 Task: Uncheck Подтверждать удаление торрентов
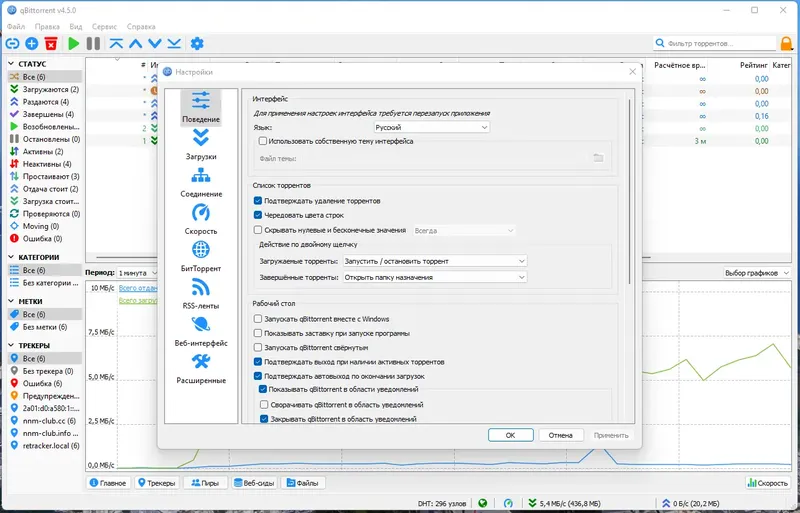coord(258,201)
